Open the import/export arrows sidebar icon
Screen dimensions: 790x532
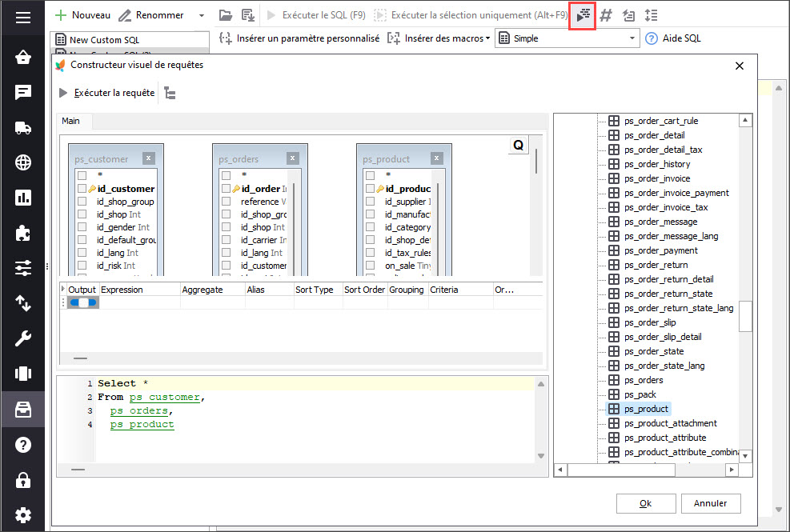click(x=22, y=302)
